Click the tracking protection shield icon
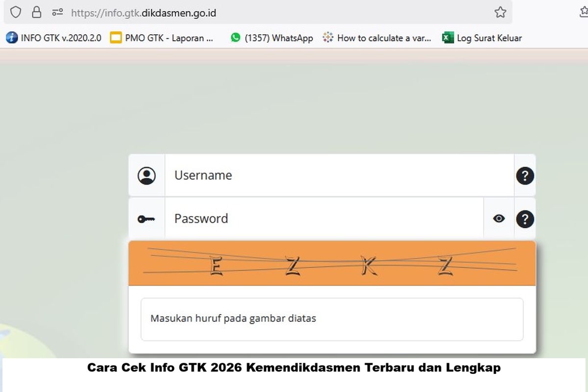Screen dimensions: 588x392 (x=16, y=12)
